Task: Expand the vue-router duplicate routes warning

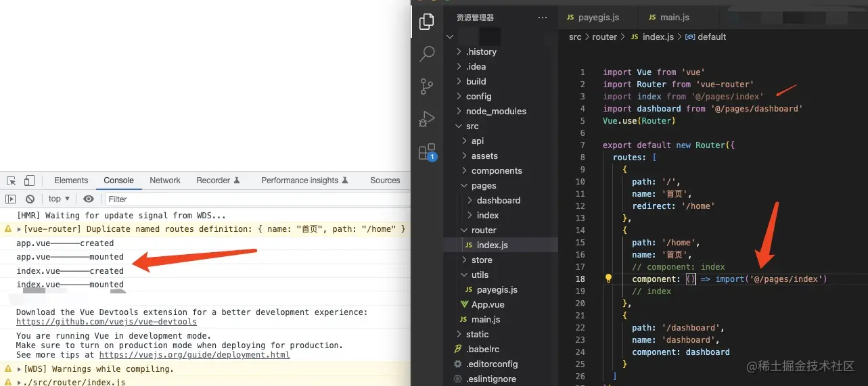Action: [19, 229]
